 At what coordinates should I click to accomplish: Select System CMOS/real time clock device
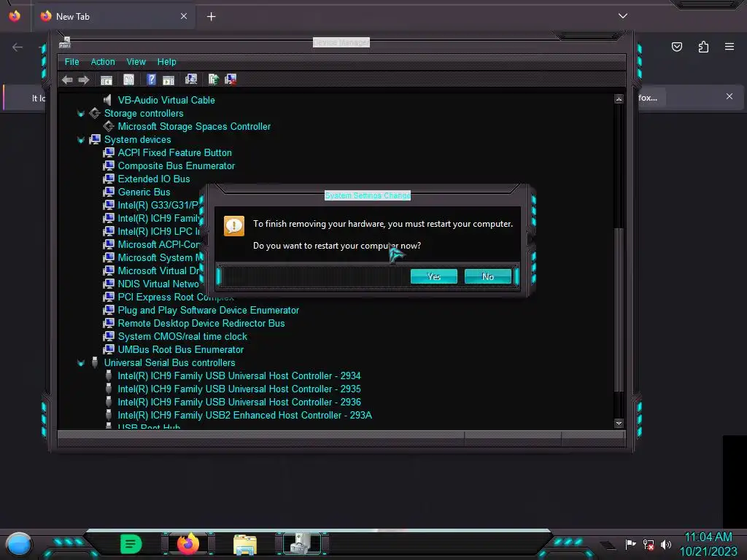pyautogui.click(x=182, y=336)
